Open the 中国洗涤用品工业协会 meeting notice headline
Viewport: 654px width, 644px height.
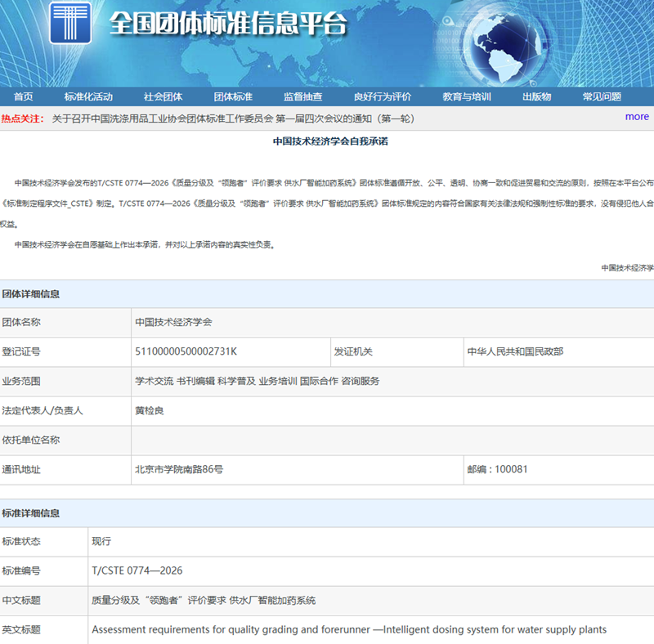point(233,119)
